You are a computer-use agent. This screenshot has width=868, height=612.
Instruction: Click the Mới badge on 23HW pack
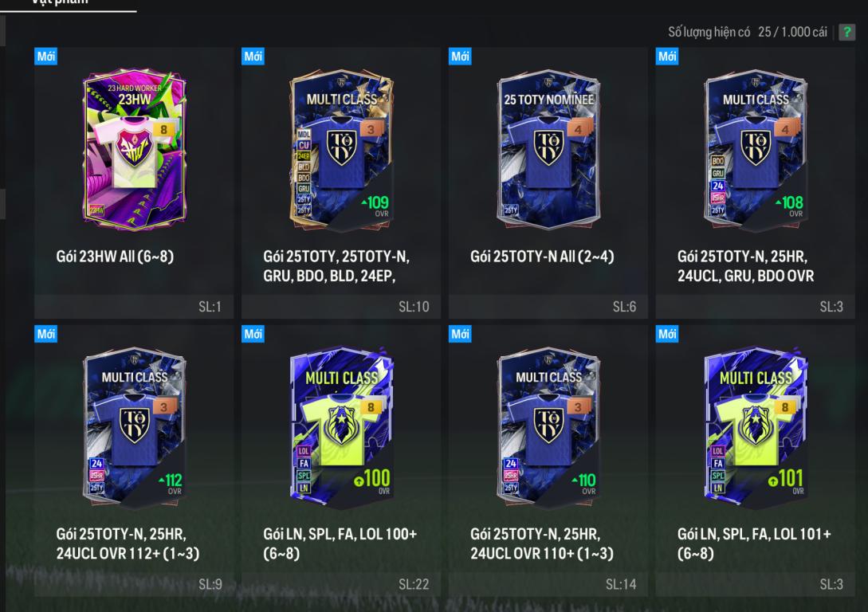(46, 57)
